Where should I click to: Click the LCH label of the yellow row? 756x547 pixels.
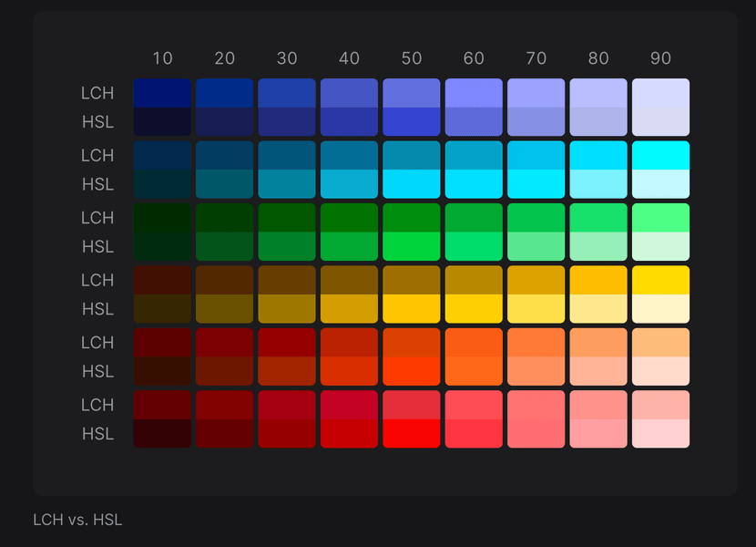click(97, 280)
